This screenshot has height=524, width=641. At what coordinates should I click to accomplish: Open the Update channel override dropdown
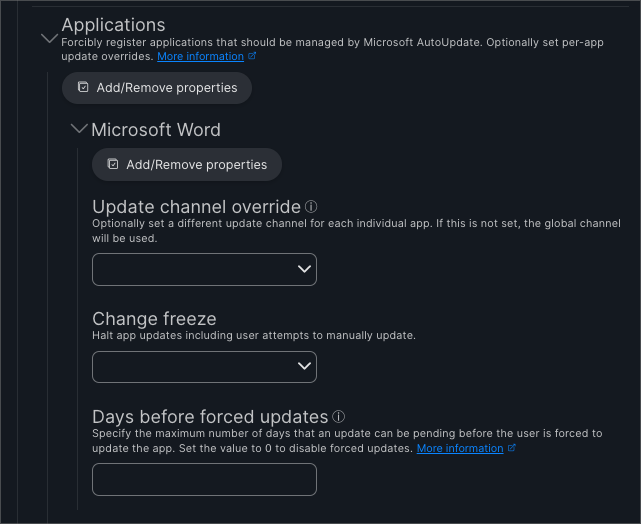click(204, 269)
